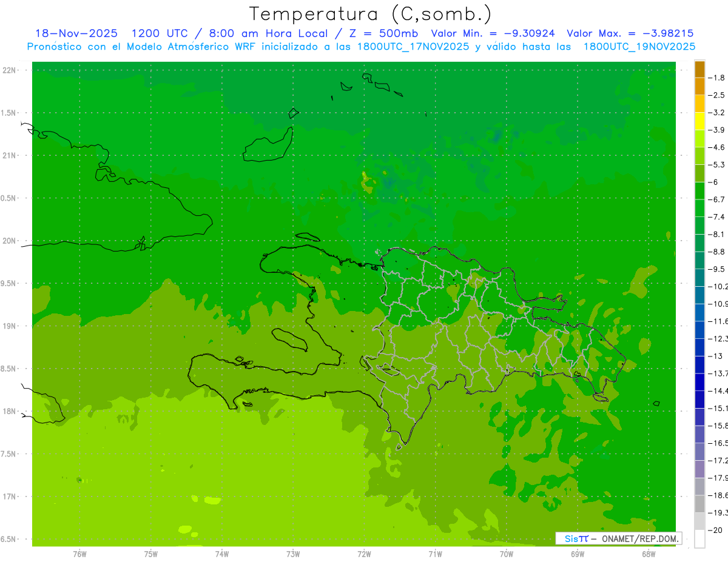Click the "Temperatura (C,somb.)" chart title
Viewport: 728px width, 562px height.
pos(371,14)
